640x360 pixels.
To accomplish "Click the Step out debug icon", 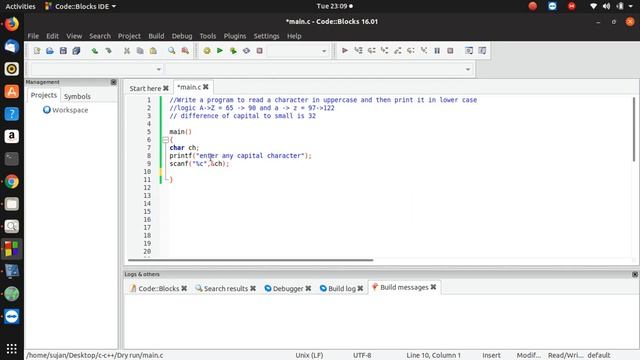I will pos(398,51).
